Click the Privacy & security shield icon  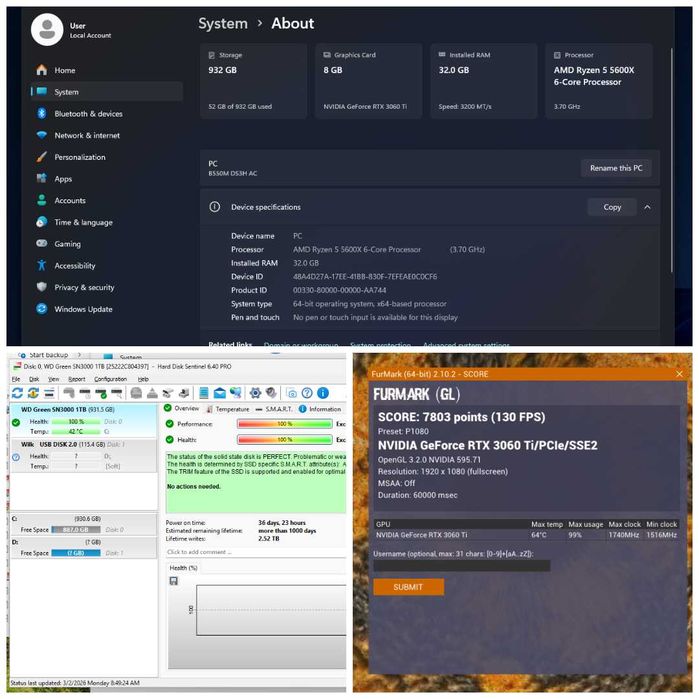42,287
